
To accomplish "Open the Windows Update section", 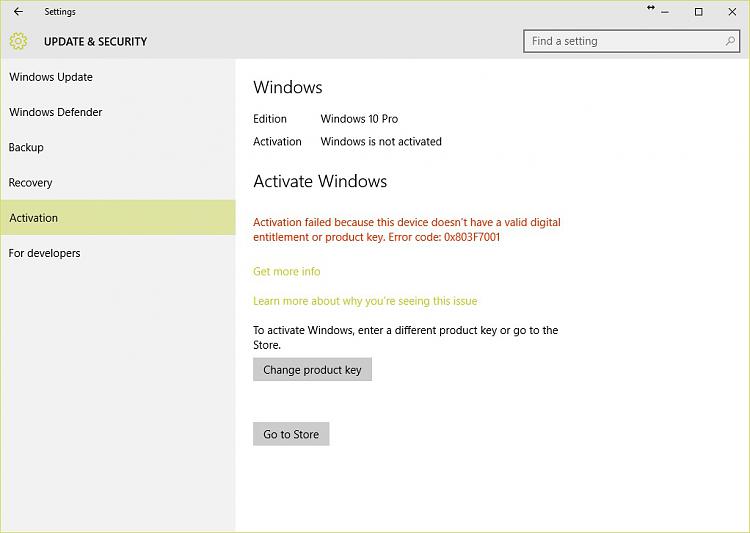I will tap(51, 77).
